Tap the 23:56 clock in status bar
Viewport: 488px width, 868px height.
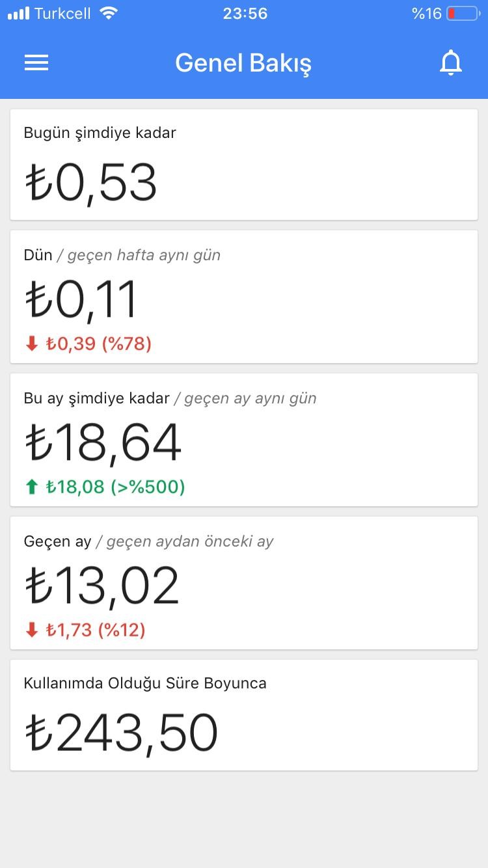coord(245,14)
